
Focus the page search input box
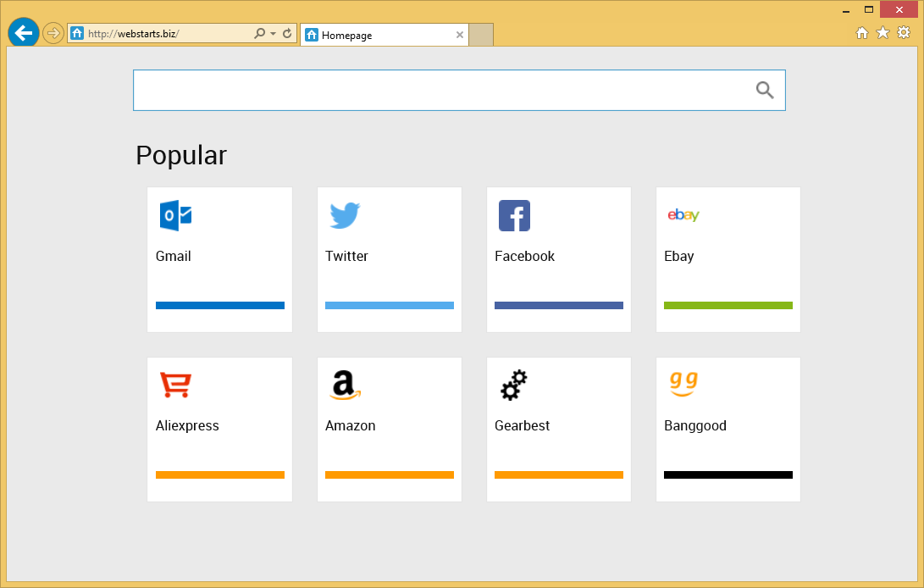point(459,91)
